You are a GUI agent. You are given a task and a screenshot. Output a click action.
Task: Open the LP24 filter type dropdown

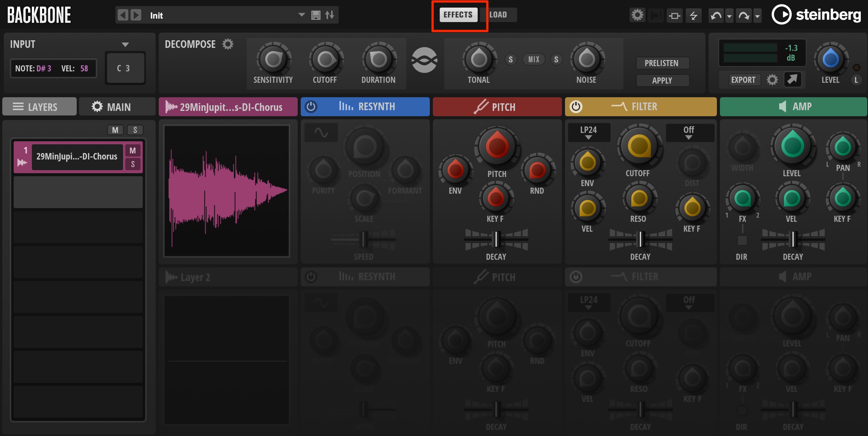589,133
